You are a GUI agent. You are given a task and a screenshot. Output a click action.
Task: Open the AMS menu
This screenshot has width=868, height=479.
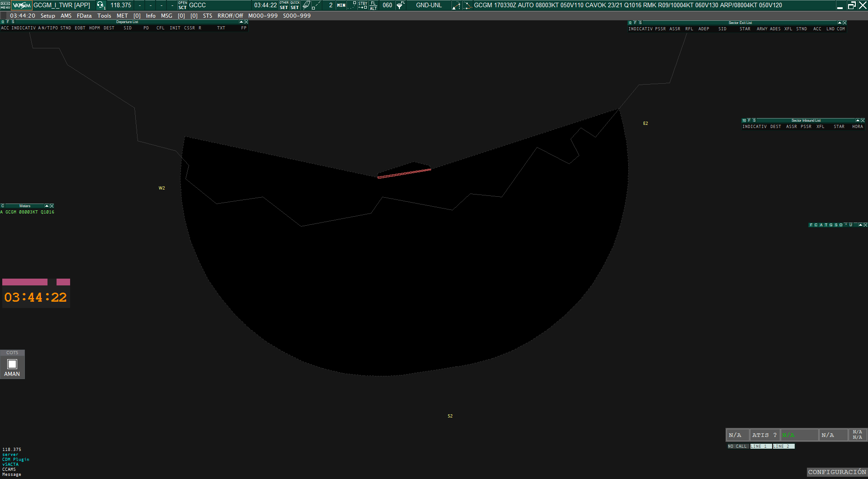coord(66,16)
